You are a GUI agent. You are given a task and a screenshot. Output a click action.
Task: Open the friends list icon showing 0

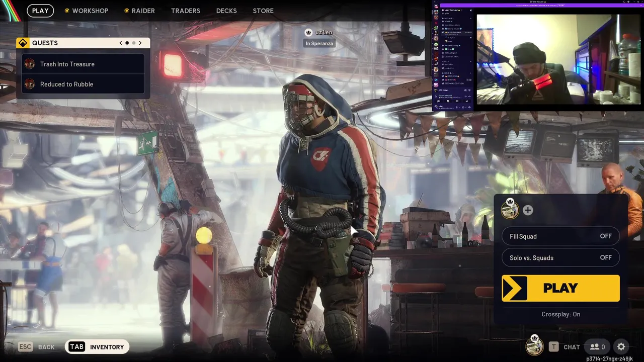597,347
